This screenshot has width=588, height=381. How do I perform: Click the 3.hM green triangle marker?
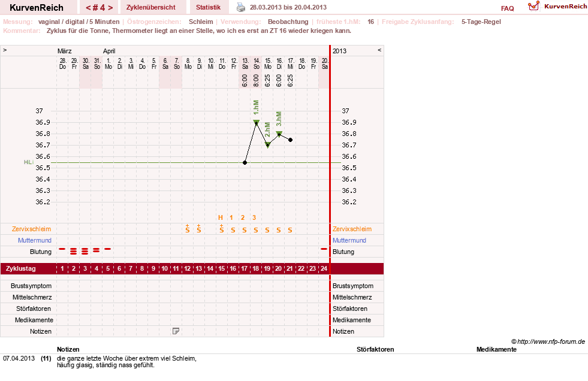(x=279, y=134)
